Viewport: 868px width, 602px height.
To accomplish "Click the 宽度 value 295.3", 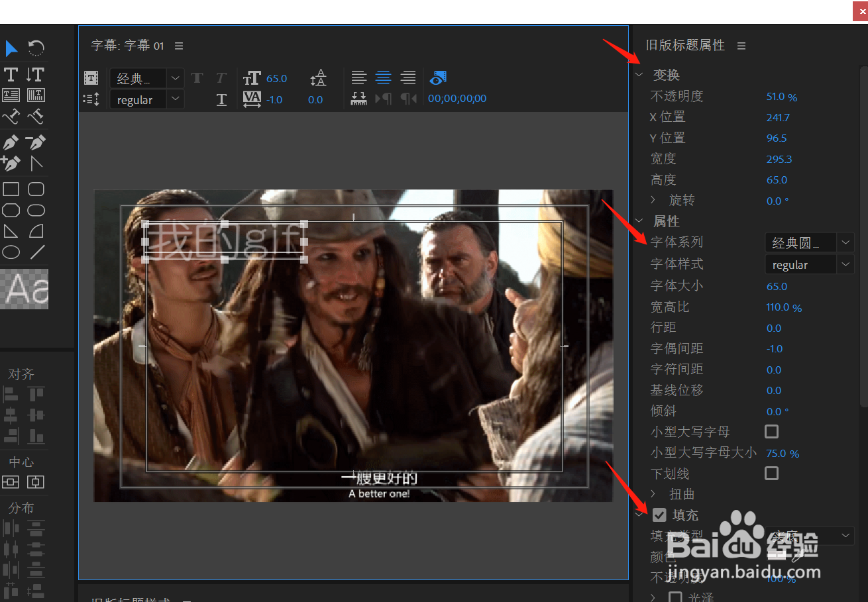I will (x=779, y=160).
